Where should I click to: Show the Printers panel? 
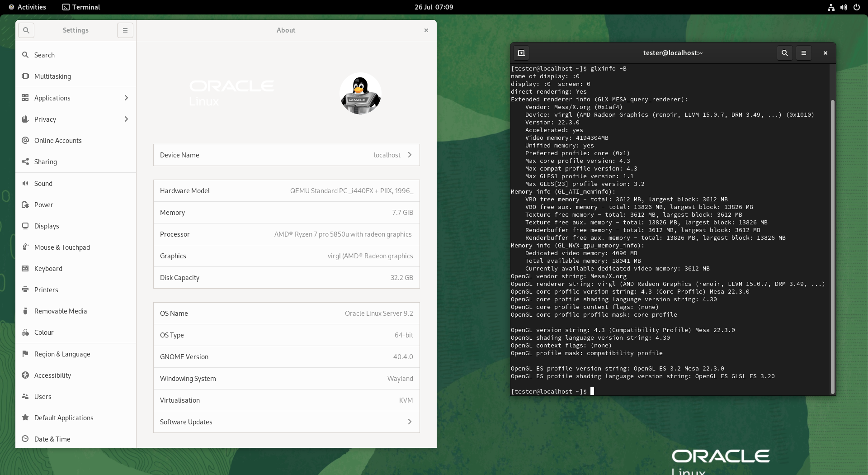point(75,290)
